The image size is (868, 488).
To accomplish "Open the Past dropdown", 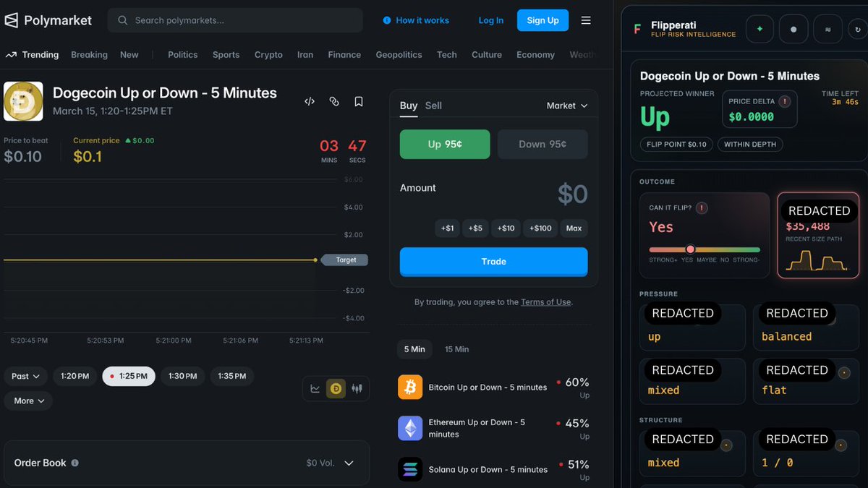I will (x=25, y=376).
